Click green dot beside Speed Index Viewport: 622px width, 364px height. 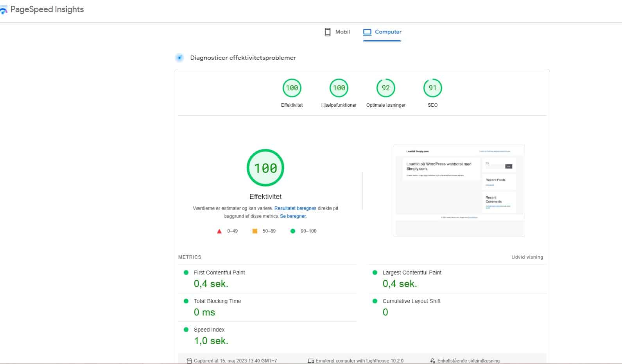[186, 330]
